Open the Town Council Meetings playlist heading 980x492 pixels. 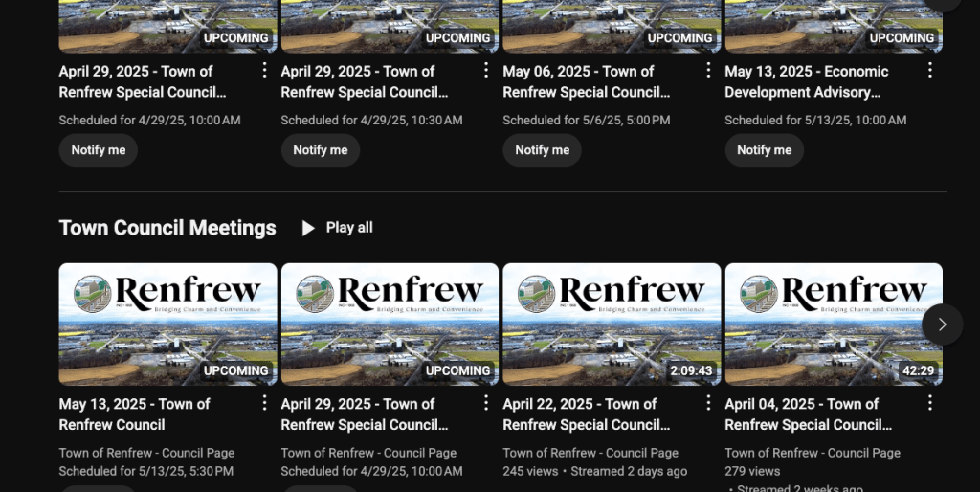coord(167,228)
